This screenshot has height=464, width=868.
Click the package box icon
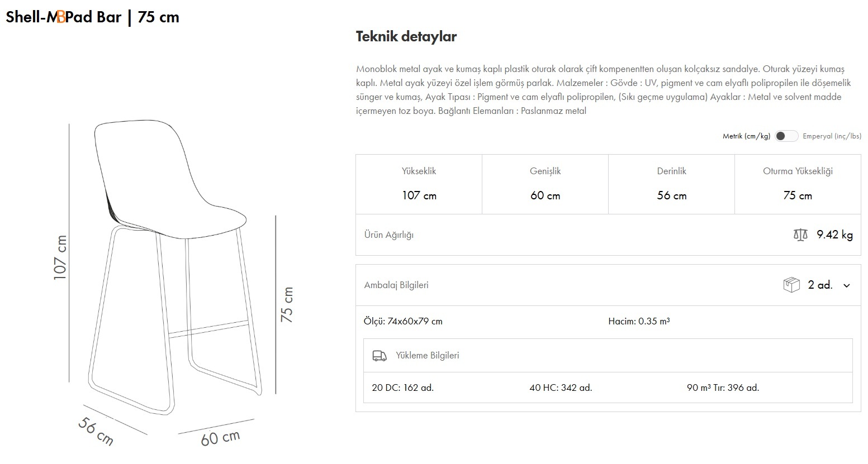click(x=791, y=285)
